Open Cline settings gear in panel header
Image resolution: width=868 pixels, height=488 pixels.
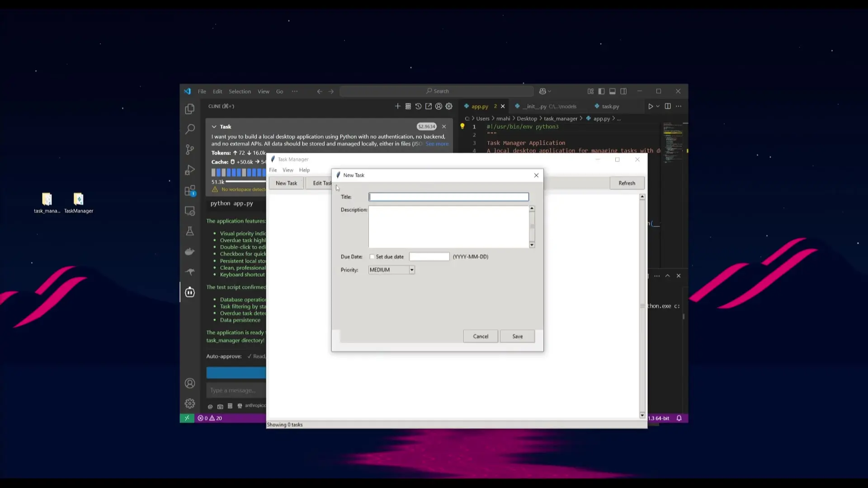(x=449, y=106)
